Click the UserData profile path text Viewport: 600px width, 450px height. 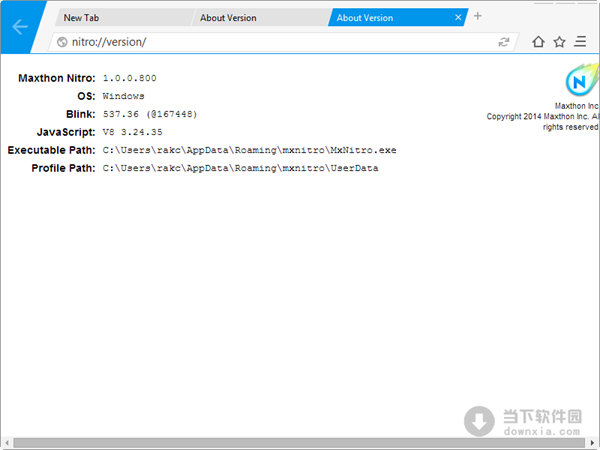click(240, 168)
